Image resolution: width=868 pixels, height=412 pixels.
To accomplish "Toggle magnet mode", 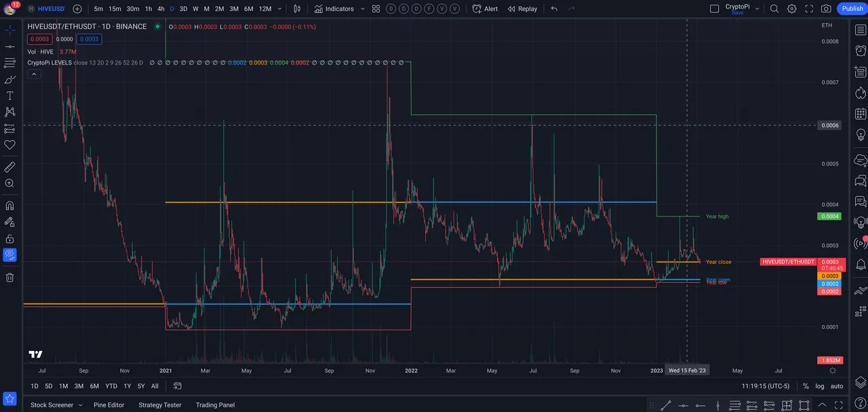I will [x=9, y=206].
